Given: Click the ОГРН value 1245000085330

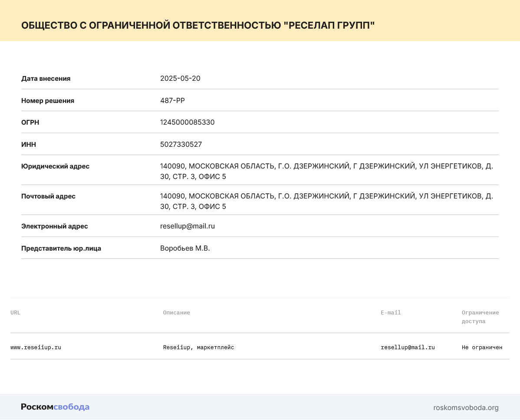Looking at the screenshot, I should click(188, 122).
